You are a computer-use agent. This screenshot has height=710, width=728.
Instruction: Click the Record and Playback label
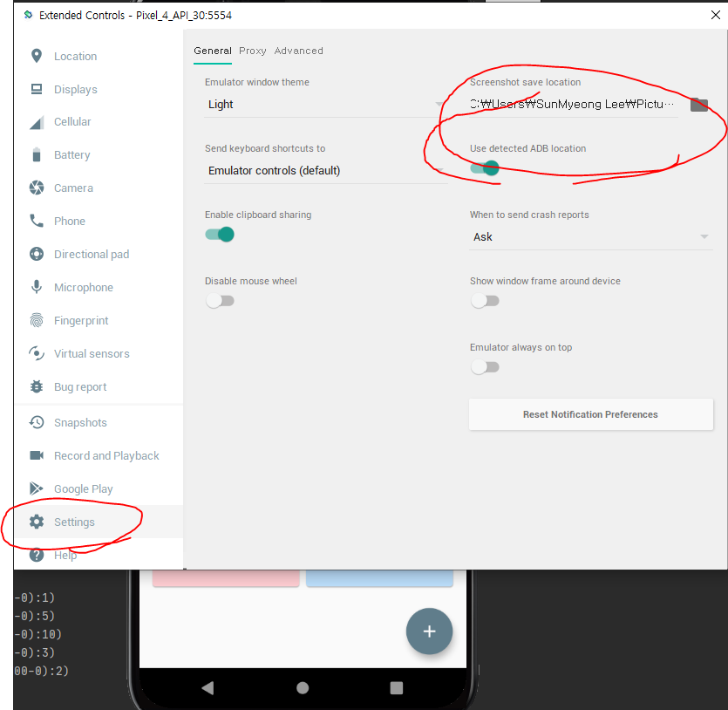(106, 456)
